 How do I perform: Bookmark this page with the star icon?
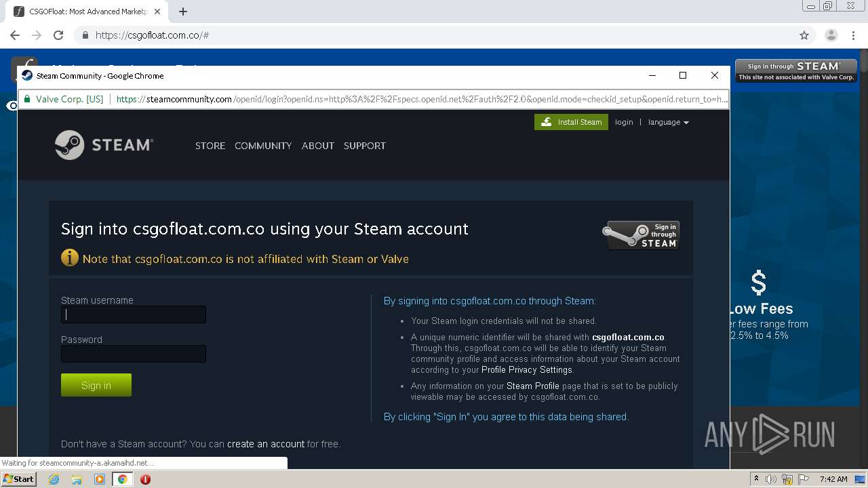tap(804, 35)
